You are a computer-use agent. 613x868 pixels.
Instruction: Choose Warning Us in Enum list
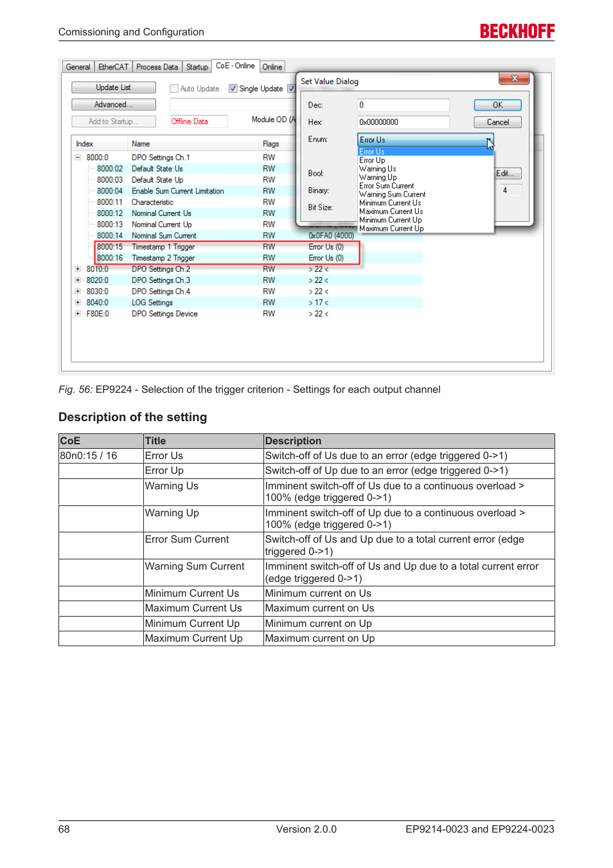(425, 169)
